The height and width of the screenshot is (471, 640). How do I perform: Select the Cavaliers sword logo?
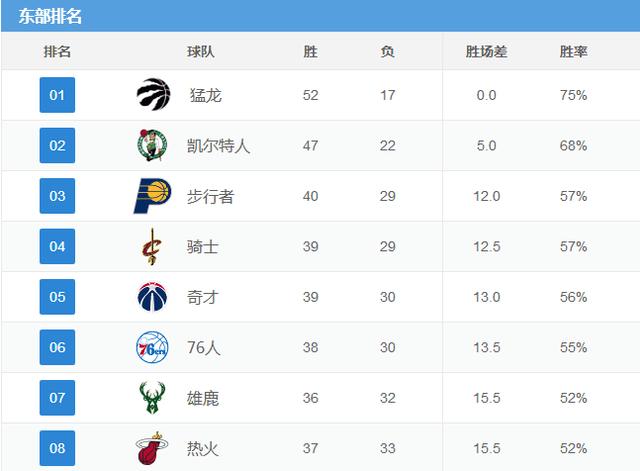coord(151,247)
